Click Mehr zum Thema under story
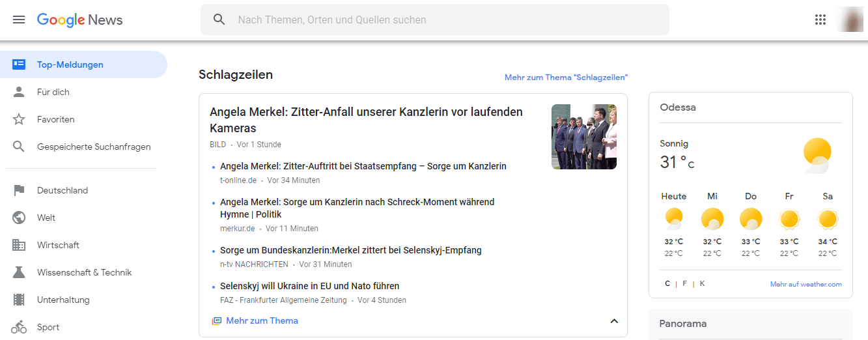The image size is (868, 340). pyautogui.click(x=262, y=320)
